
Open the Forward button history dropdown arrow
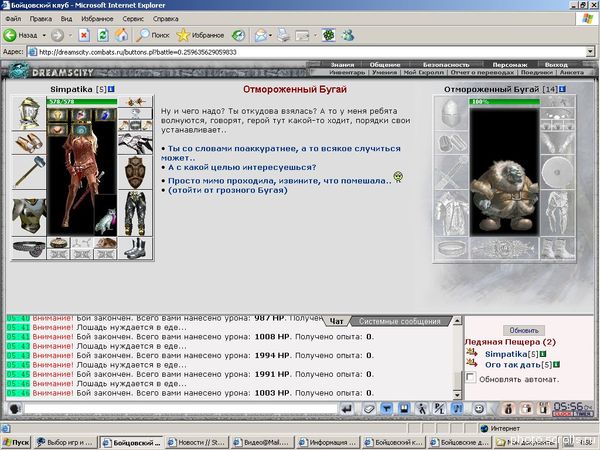[x=70, y=35]
